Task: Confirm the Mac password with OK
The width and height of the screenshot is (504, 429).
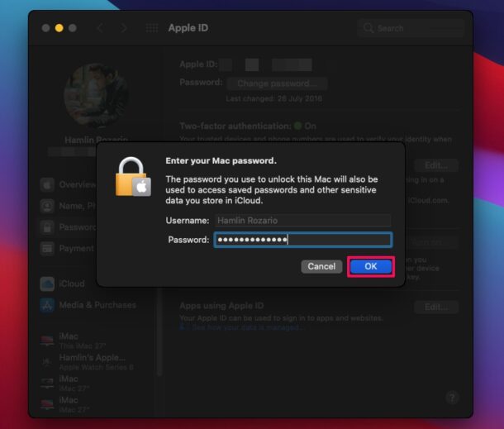Action: click(x=371, y=267)
